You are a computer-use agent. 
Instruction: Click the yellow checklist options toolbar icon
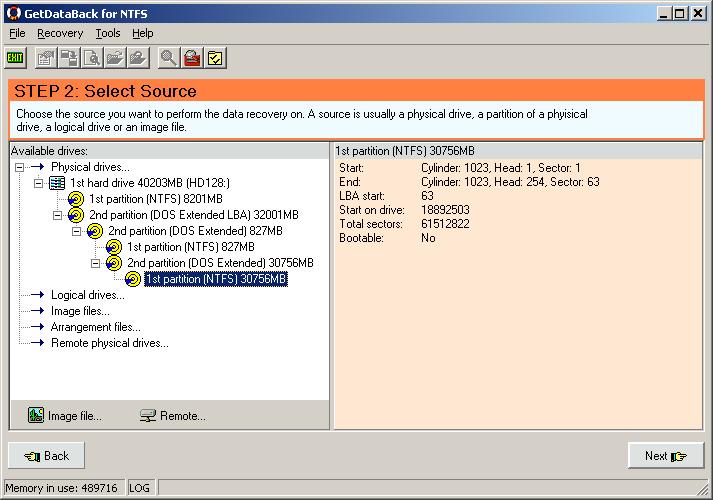(x=215, y=58)
